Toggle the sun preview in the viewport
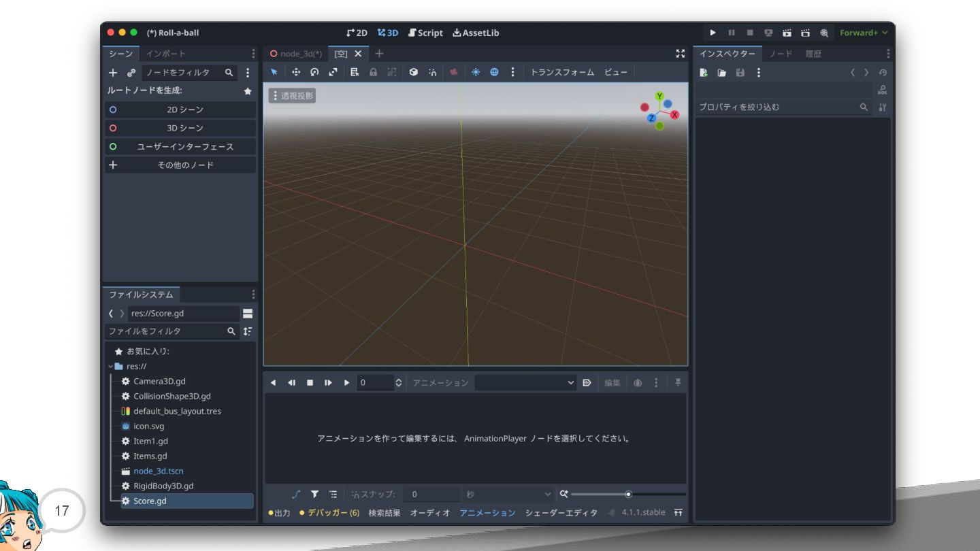The width and height of the screenshot is (980, 551). pyautogui.click(x=476, y=72)
